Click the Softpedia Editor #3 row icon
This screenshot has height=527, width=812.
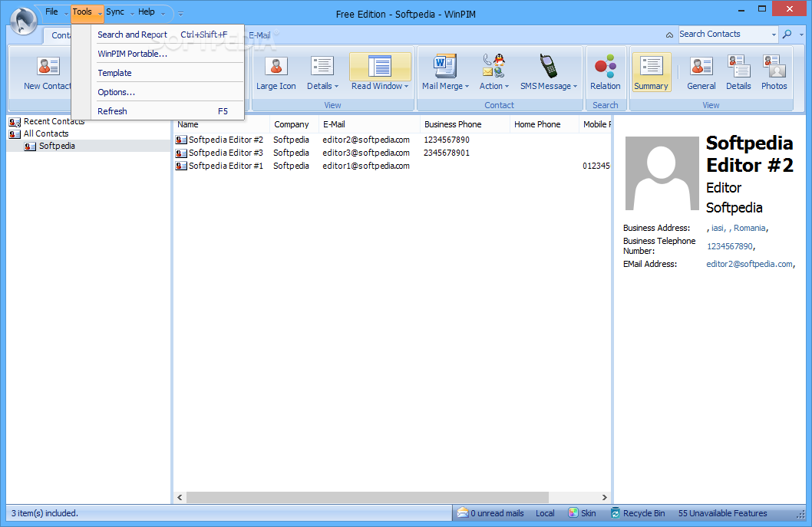point(181,153)
